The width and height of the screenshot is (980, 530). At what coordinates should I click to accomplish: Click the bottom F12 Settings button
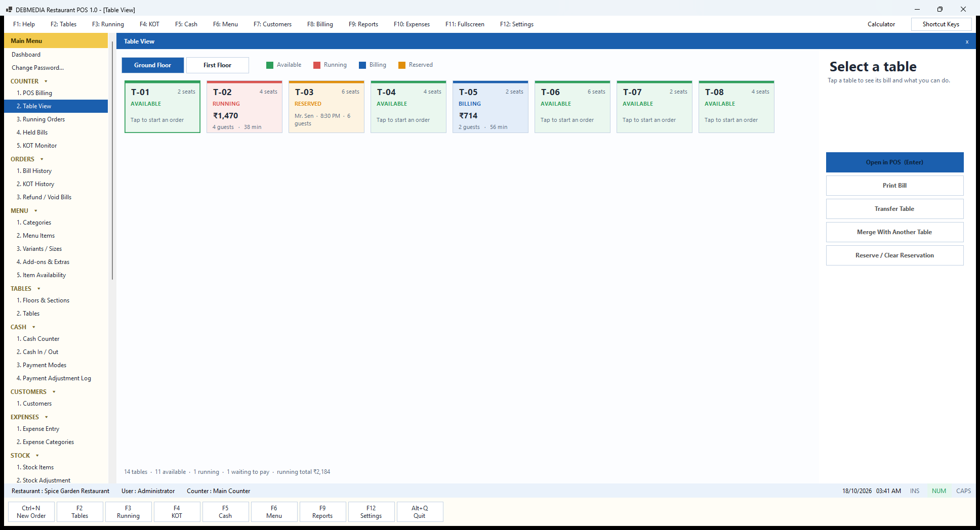click(371, 512)
